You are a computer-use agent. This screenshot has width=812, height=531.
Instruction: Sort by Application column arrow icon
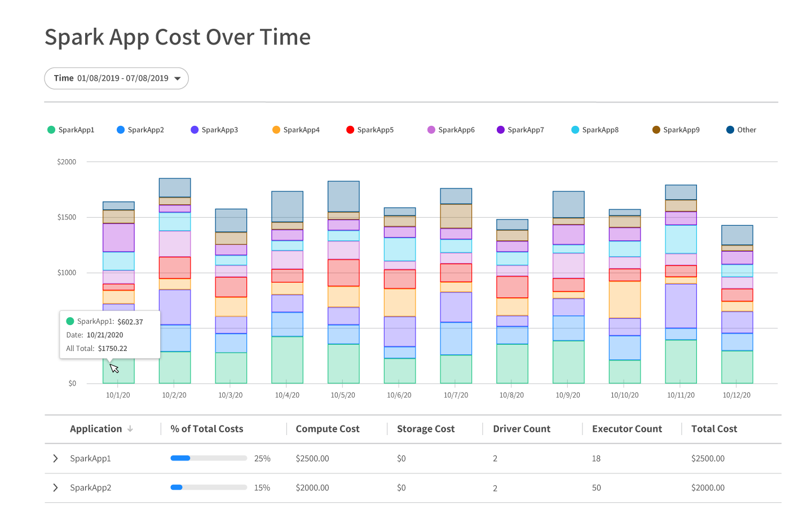tap(130, 429)
